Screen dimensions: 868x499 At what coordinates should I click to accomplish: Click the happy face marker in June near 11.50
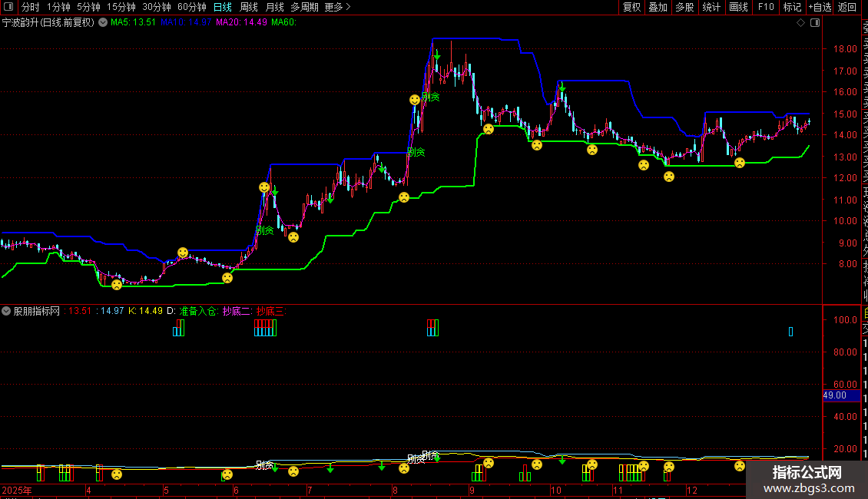(x=264, y=187)
